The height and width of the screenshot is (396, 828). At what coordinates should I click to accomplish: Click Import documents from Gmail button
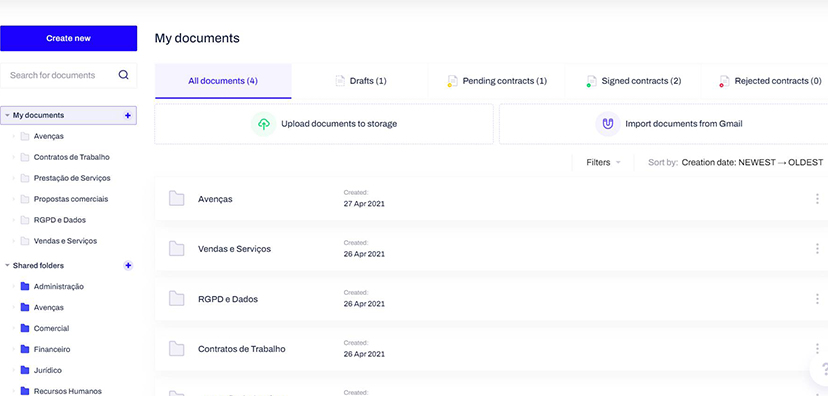(664, 124)
